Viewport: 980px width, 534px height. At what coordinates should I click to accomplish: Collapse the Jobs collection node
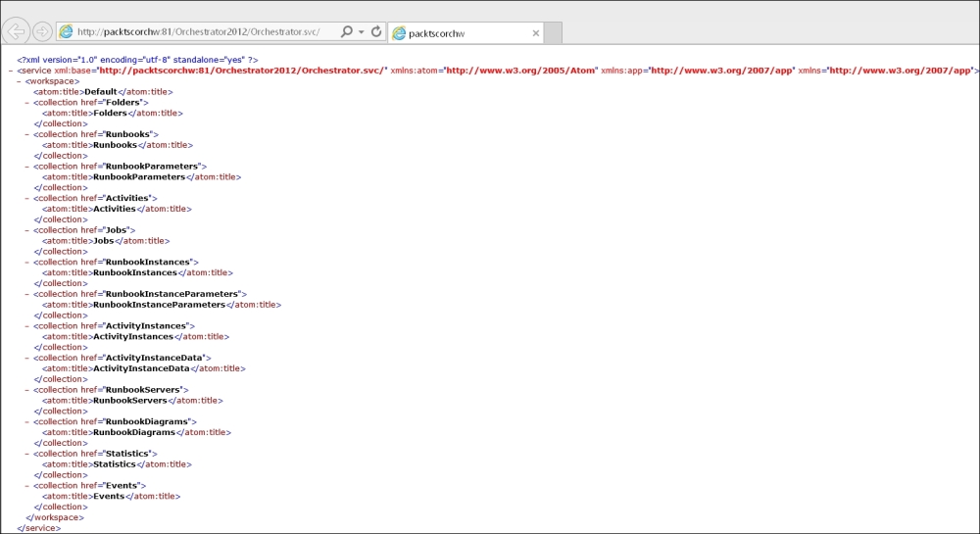coord(27,230)
